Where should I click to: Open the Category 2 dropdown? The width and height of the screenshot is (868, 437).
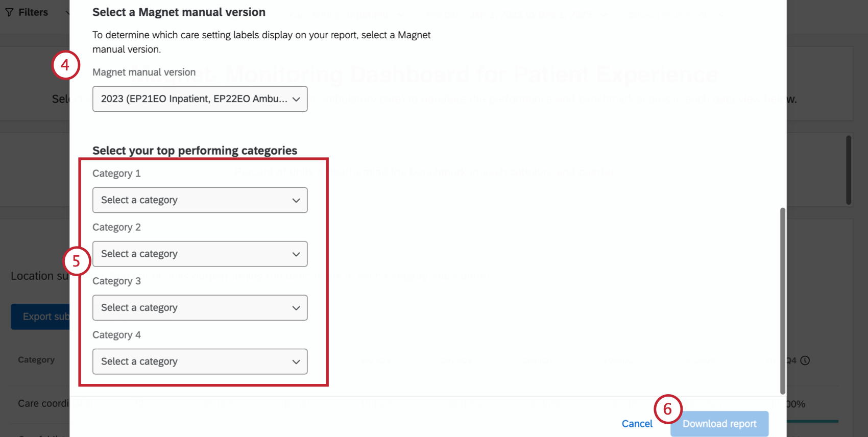pos(200,254)
